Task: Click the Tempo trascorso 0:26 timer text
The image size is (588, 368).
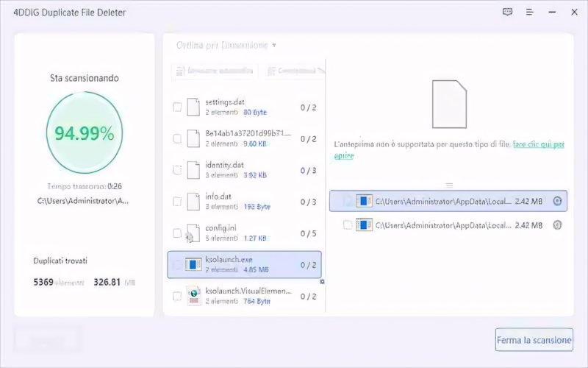Action: click(85, 186)
